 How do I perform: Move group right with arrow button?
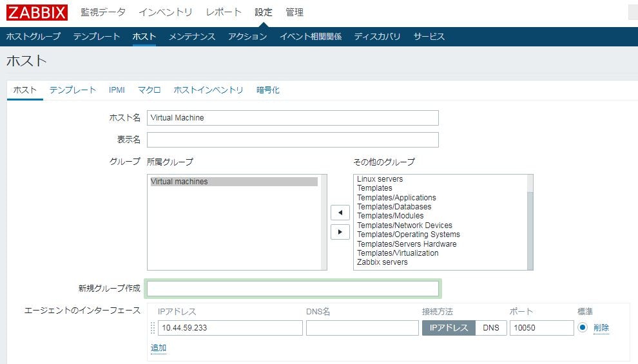pyautogui.click(x=340, y=232)
